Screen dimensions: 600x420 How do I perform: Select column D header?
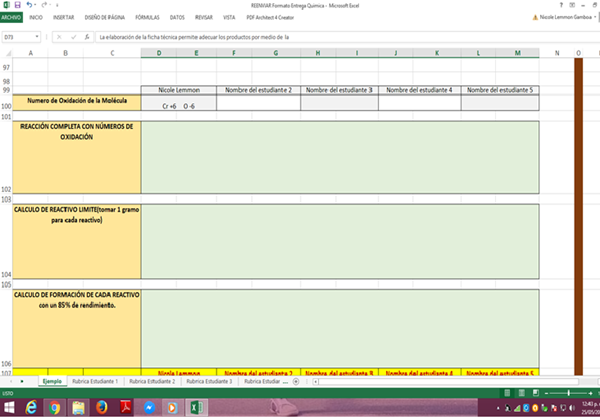coord(159,53)
